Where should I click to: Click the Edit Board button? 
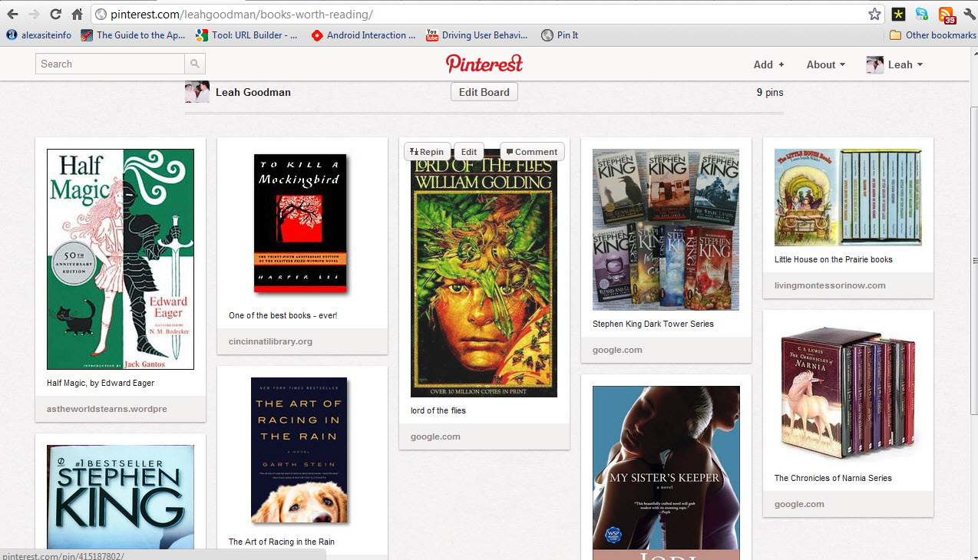(484, 92)
